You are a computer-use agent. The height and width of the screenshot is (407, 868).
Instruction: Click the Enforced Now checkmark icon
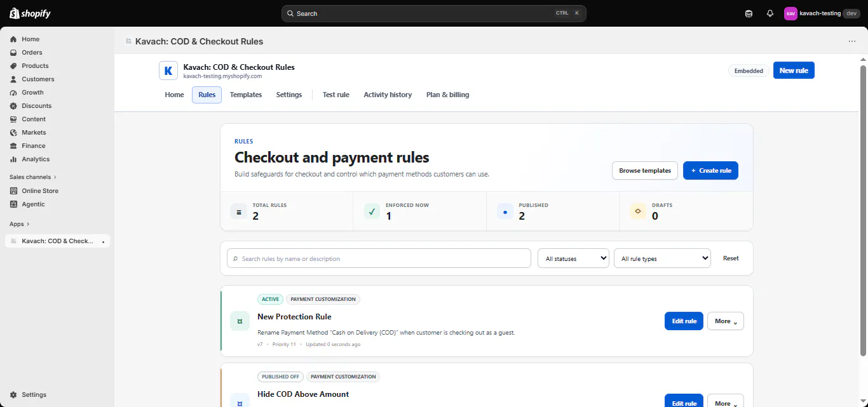click(372, 212)
